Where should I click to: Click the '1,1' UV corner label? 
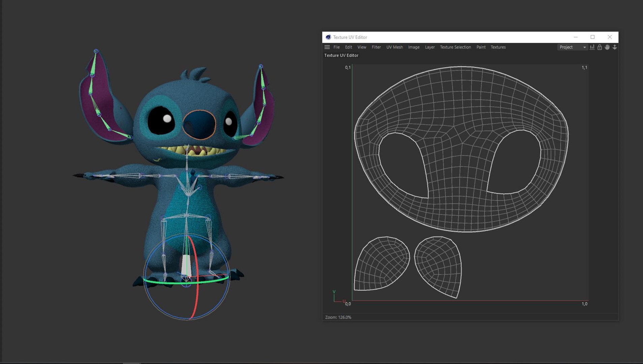coord(584,67)
